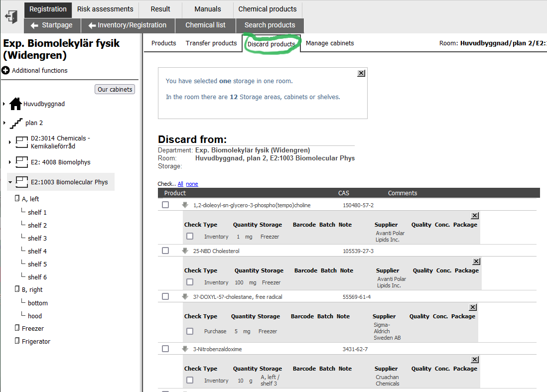Viewport: 547px width, 392px height.
Task: Close details panel of 3-Nitrobenzaldoxime
Action: click(x=475, y=360)
